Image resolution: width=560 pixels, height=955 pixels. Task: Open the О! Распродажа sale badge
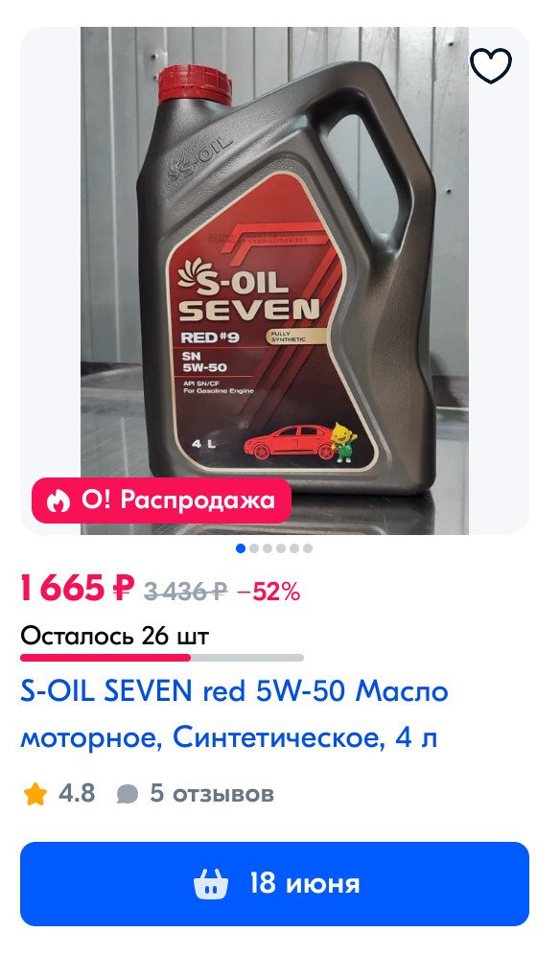pyautogui.click(x=161, y=501)
